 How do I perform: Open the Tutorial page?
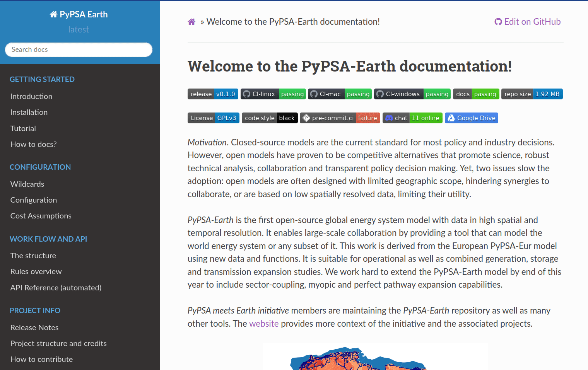tap(23, 128)
